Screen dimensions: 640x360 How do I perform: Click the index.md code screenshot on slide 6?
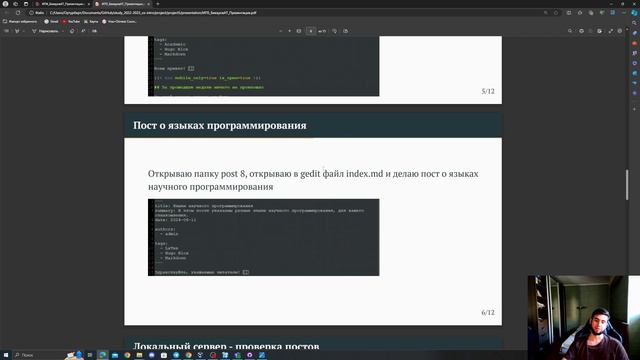[264, 237]
